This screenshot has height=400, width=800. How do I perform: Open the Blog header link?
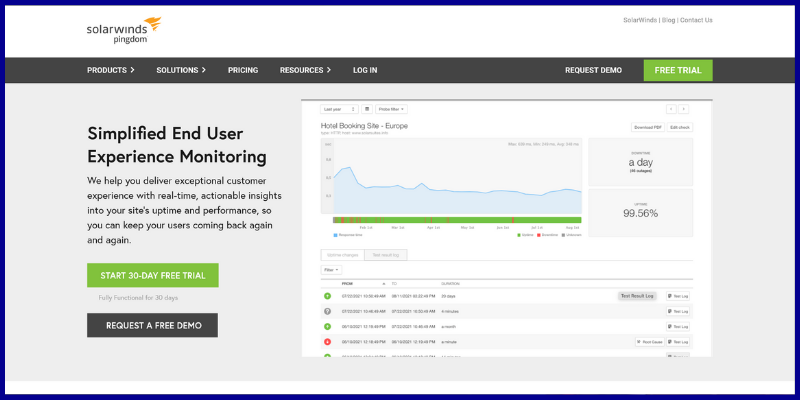[668, 20]
